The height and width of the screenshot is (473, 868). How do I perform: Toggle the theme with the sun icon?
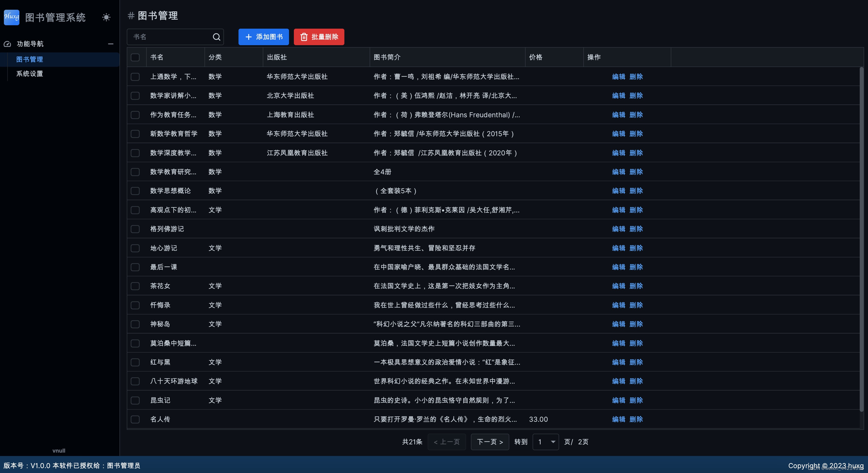(106, 17)
